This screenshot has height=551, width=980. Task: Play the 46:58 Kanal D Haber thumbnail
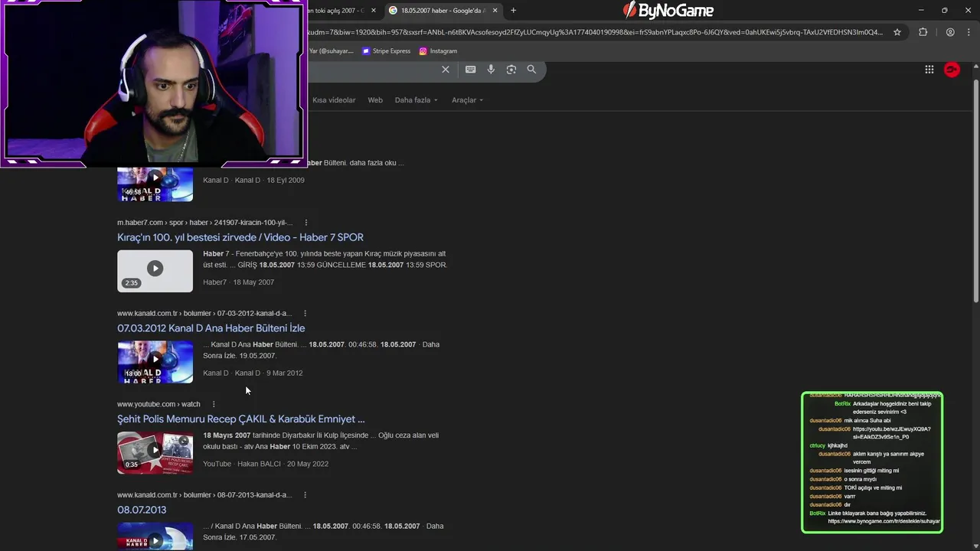pos(155,184)
